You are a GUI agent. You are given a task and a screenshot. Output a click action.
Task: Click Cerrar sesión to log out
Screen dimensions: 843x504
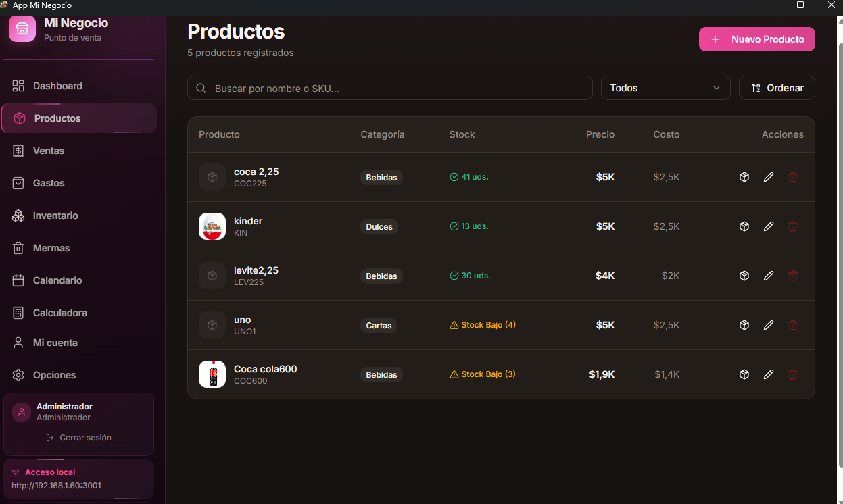pyautogui.click(x=79, y=438)
